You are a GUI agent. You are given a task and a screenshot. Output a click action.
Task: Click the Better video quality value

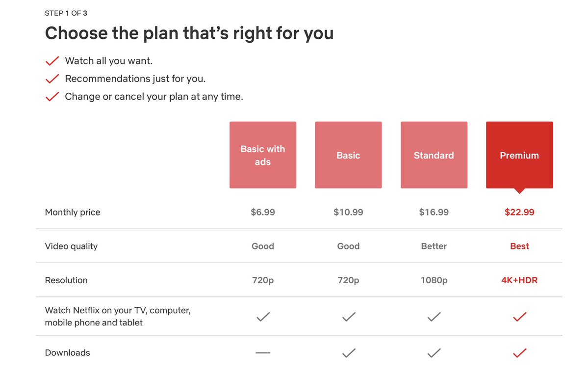tap(434, 246)
